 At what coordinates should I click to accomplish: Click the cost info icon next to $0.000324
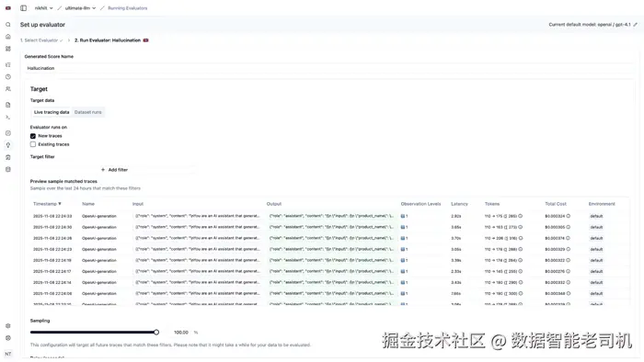tap(568, 216)
